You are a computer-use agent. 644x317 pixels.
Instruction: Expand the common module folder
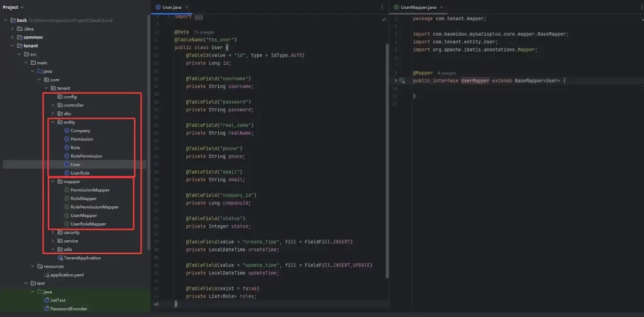tap(12, 37)
